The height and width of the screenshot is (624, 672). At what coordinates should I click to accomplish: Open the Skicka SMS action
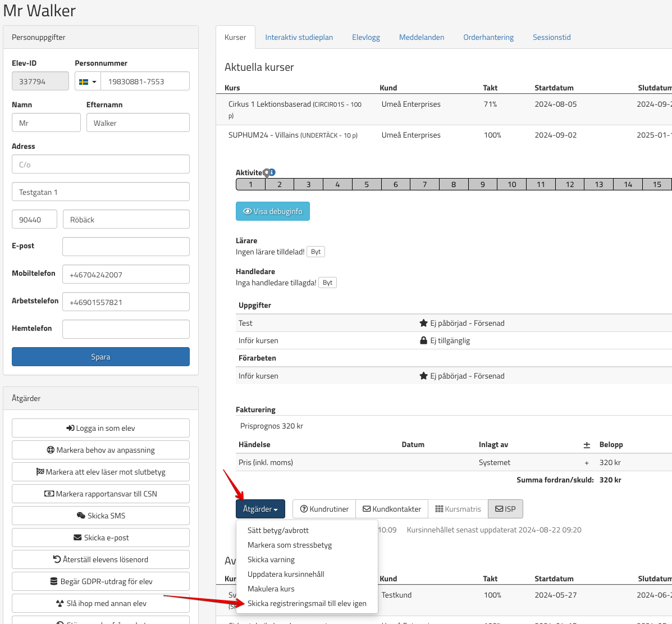click(x=100, y=516)
